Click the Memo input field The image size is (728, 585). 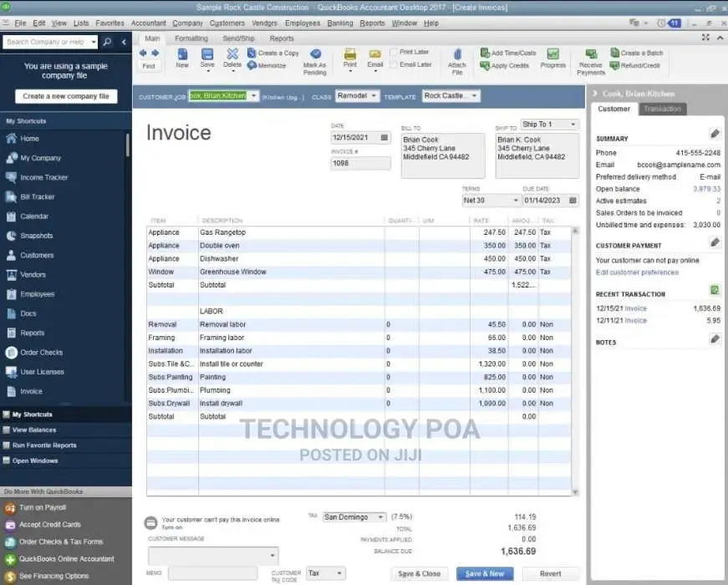pyautogui.click(x=212, y=573)
